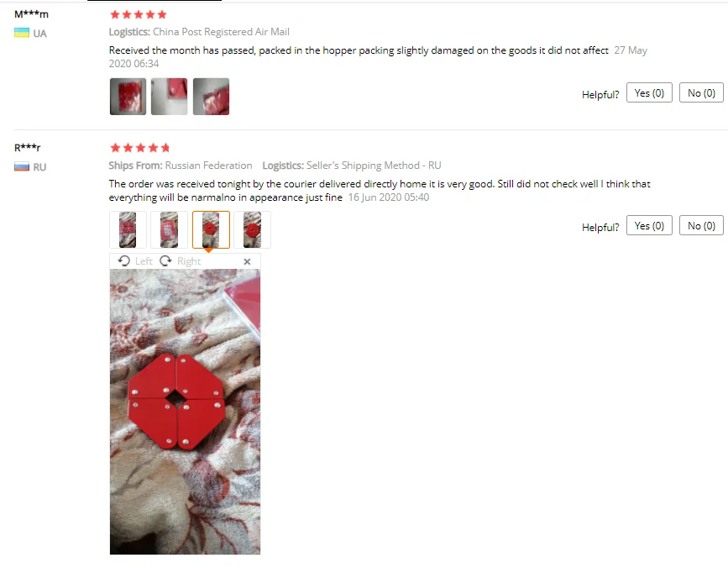The width and height of the screenshot is (728, 568).
Task: Click the rotate Right icon
Action: click(165, 261)
